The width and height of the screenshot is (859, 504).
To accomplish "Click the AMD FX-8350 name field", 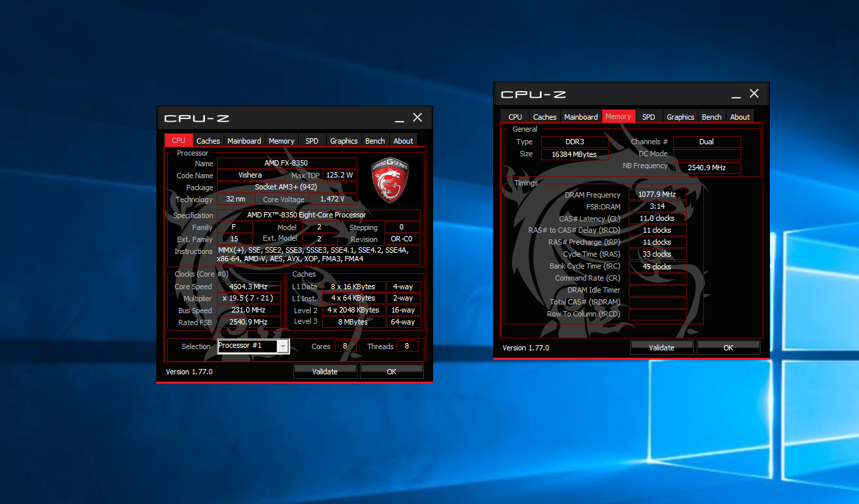I will [x=286, y=164].
